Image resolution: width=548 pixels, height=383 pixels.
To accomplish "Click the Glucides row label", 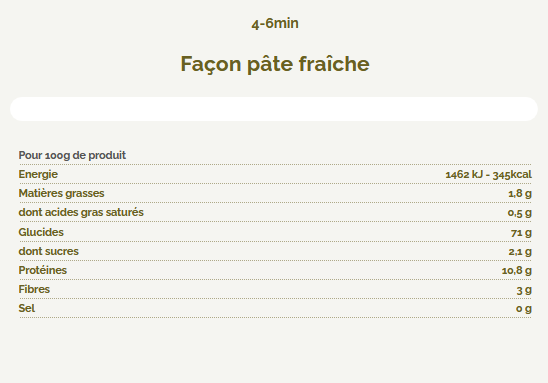I will click(41, 232).
